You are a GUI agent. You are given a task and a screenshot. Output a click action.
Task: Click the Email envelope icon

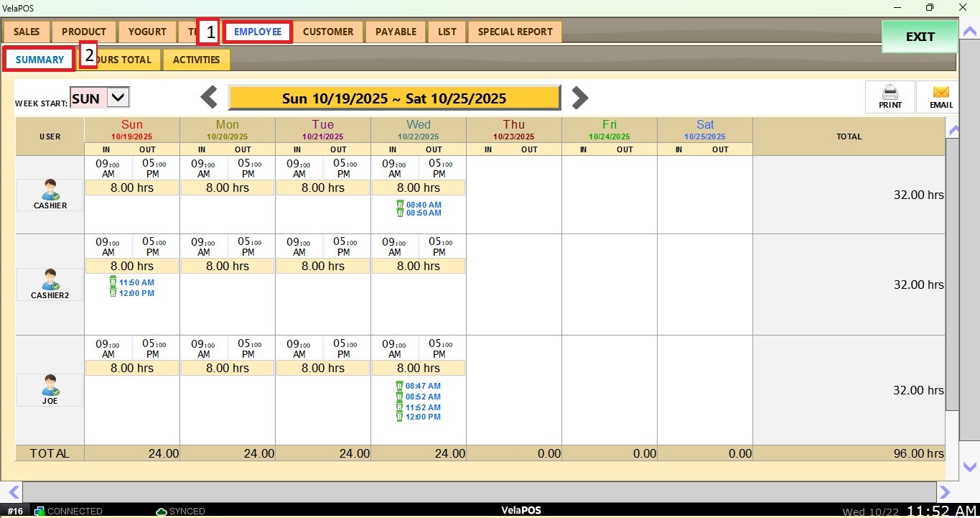click(x=941, y=93)
